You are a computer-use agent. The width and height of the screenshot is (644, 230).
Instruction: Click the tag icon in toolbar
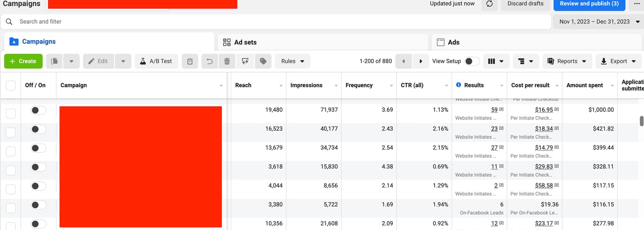click(x=263, y=61)
